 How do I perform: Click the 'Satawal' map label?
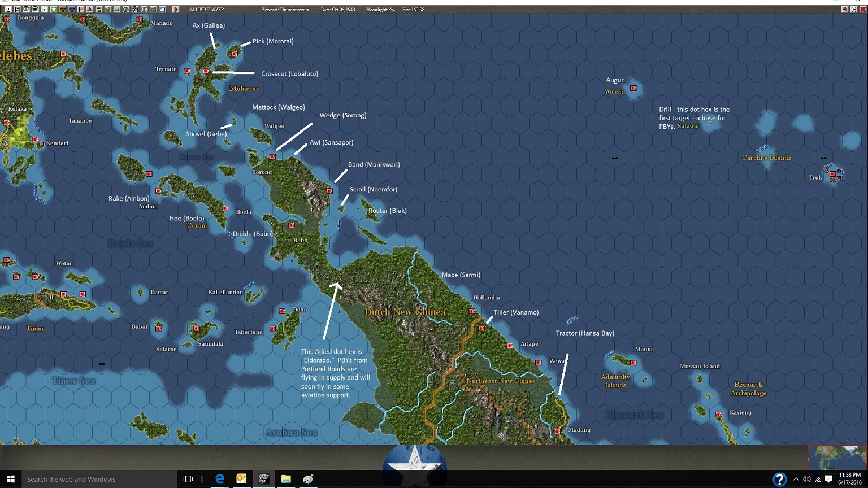688,126
